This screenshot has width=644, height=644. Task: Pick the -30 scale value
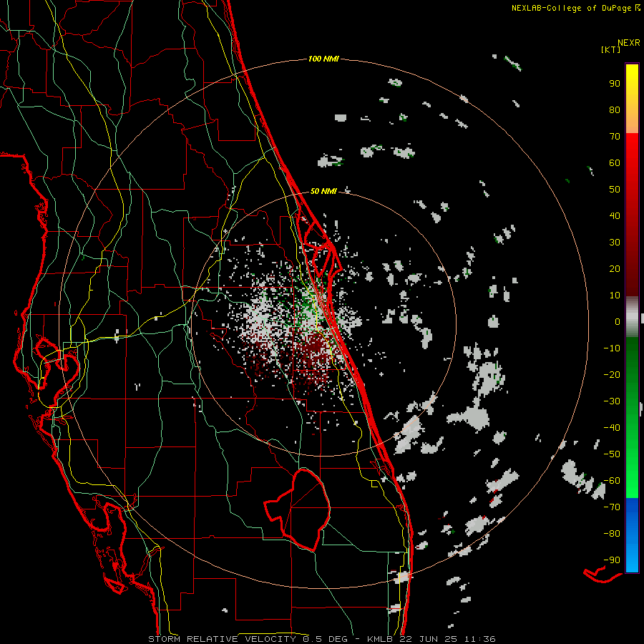[612, 401]
